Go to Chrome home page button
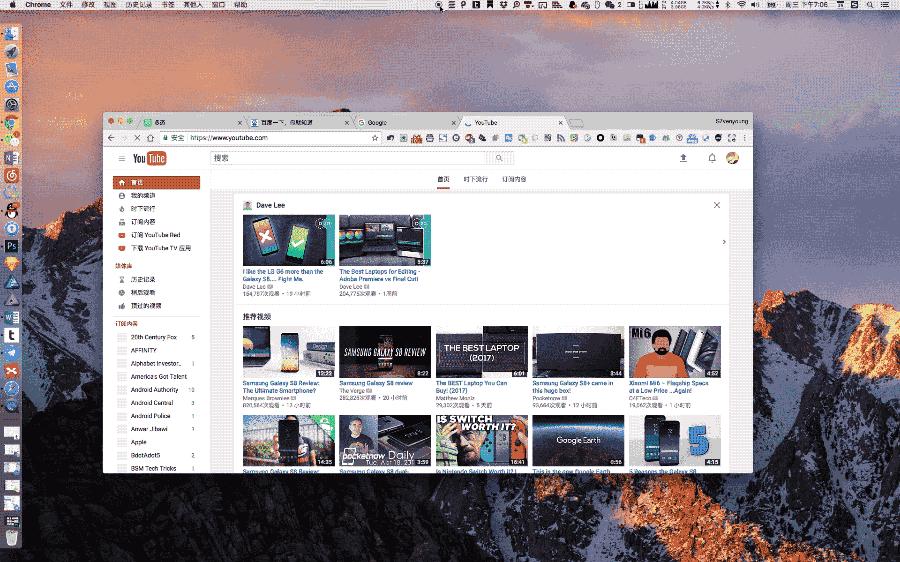 (x=150, y=138)
